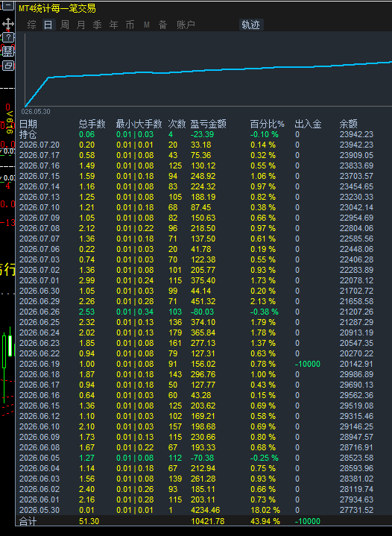Click the four-arrow move panel icon

[x=8, y=24]
